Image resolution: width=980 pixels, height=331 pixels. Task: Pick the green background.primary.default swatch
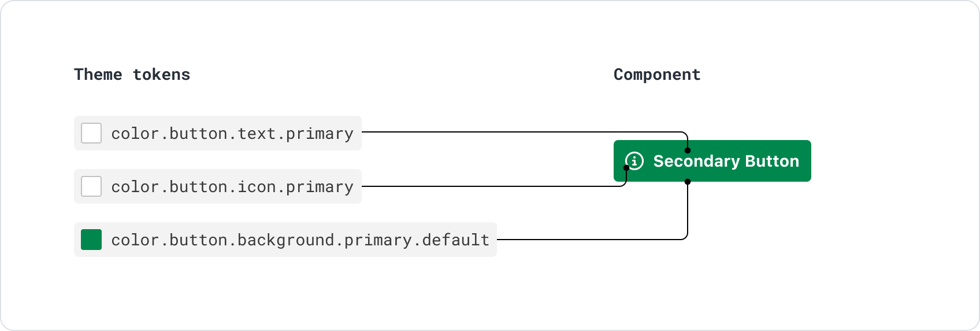91,240
